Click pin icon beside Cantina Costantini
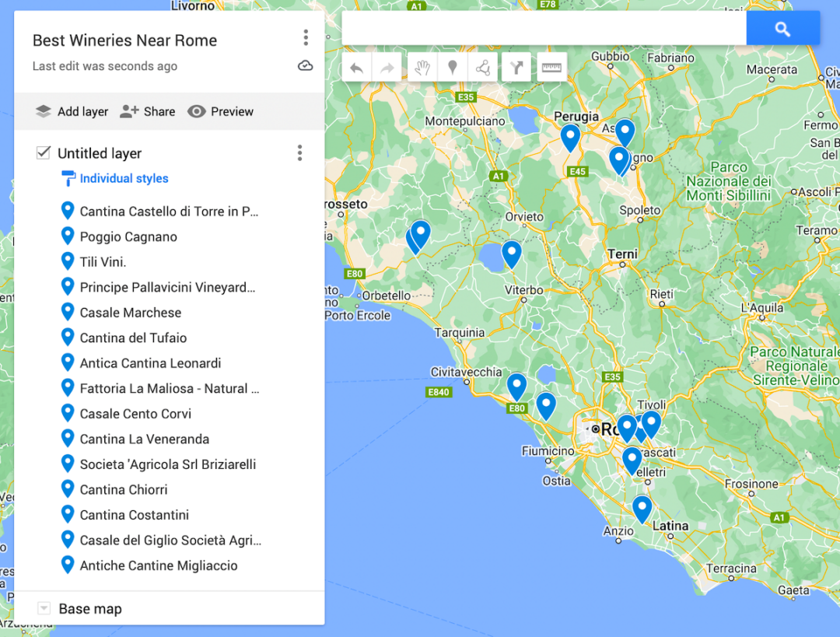The width and height of the screenshot is (840, 637). point(68,515)
